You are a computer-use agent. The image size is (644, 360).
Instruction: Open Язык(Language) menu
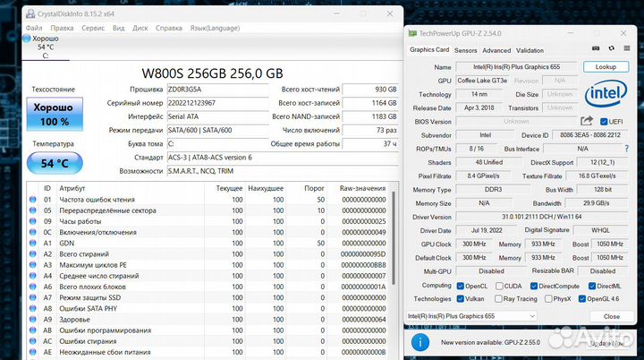point(215,28)
